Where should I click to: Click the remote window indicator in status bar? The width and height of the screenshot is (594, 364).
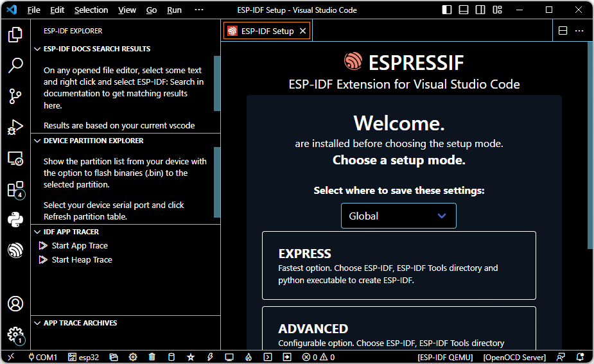[11, 357]
